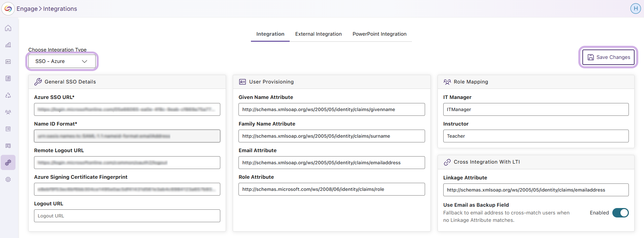Click the Fallback to email address description text
Image resolution: width=644 pixels, height=238 pixels.
pyautogui.click(x=506, y=216)
